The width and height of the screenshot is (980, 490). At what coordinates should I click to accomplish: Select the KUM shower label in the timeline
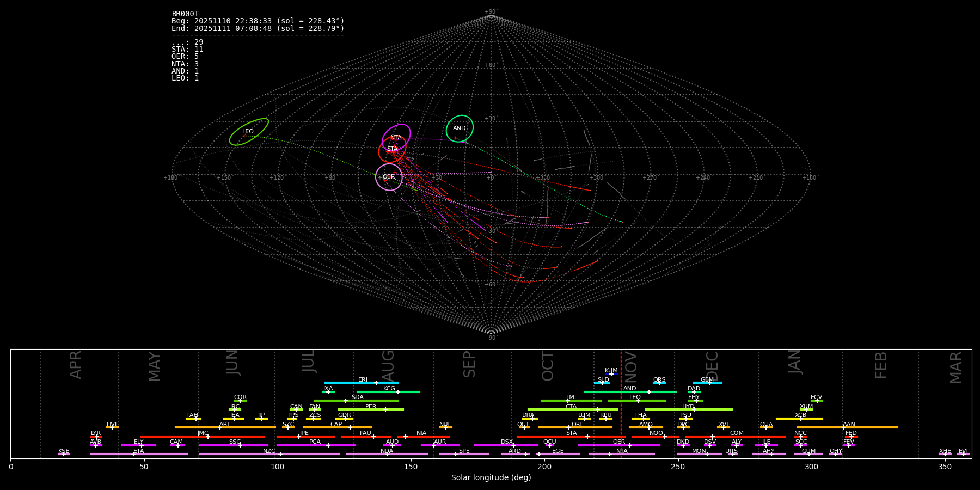[611, 371]
